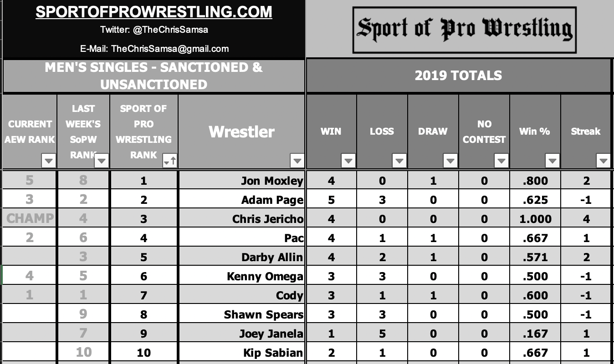The width and height of the screenshot is (614, 364).
Task: Open the Current AEW Rank filter dropdown
Action: coord(49,161)
